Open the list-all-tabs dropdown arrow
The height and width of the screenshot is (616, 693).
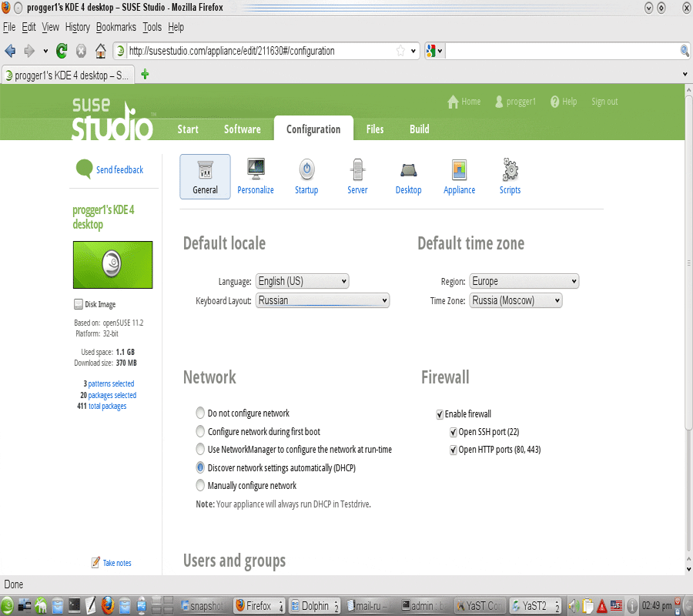pos(685,74)
